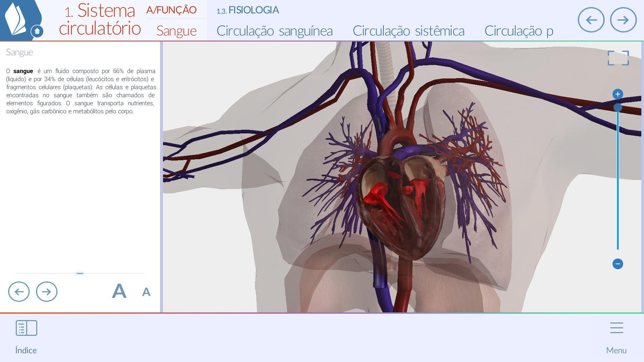The width and height of the screenshot is (644, 362).
Task: Go back using the top-right left arrow
Action: coord(591,20)
